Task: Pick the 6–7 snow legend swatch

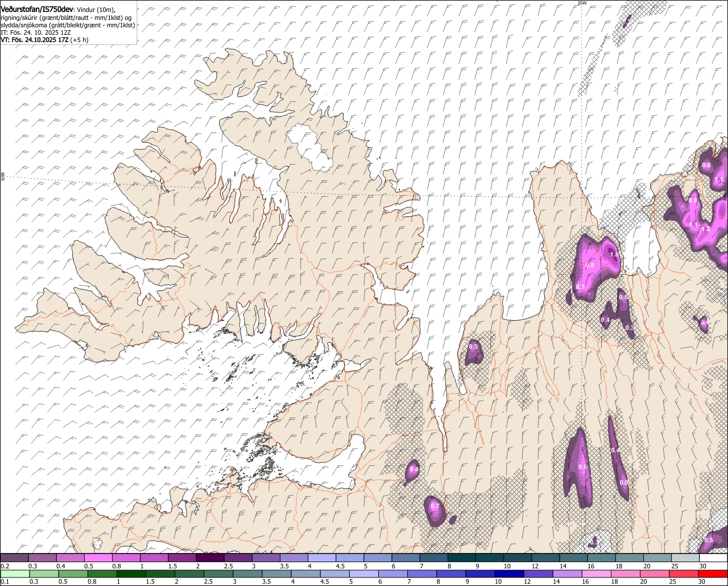Action: click(x=406, y=558)
